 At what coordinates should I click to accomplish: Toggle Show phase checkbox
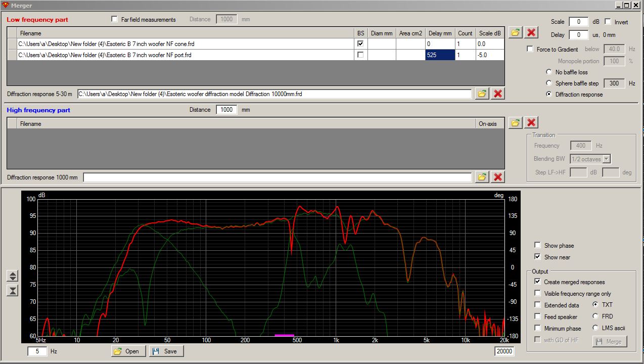[x=537, y=246]
